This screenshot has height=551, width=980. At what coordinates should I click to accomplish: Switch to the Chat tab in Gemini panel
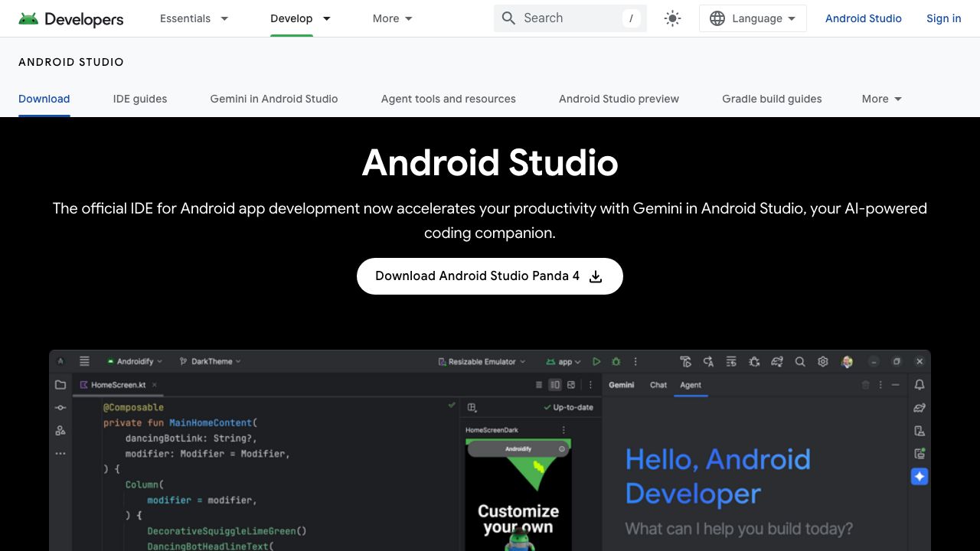tap(658, 385)
